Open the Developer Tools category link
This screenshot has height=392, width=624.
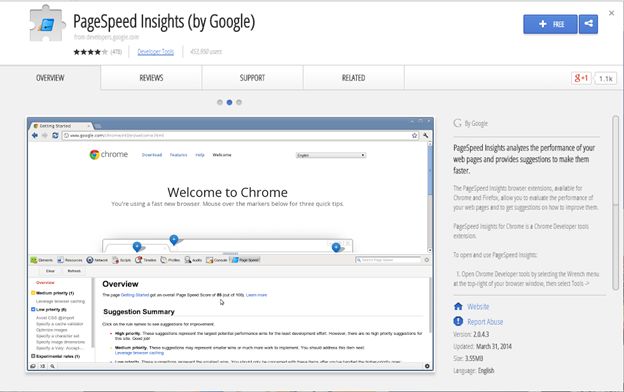coord(156,52)
